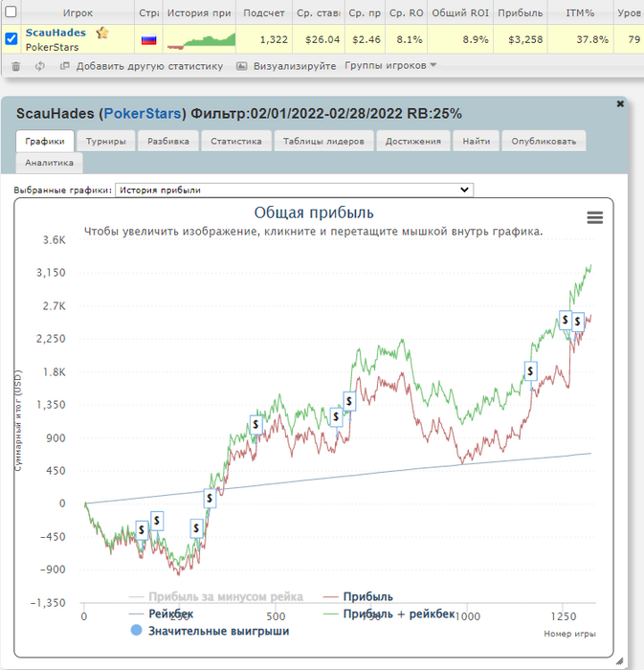Click the trash delete icon
Screen dimensions: 644x670
[x=16, y=66]
